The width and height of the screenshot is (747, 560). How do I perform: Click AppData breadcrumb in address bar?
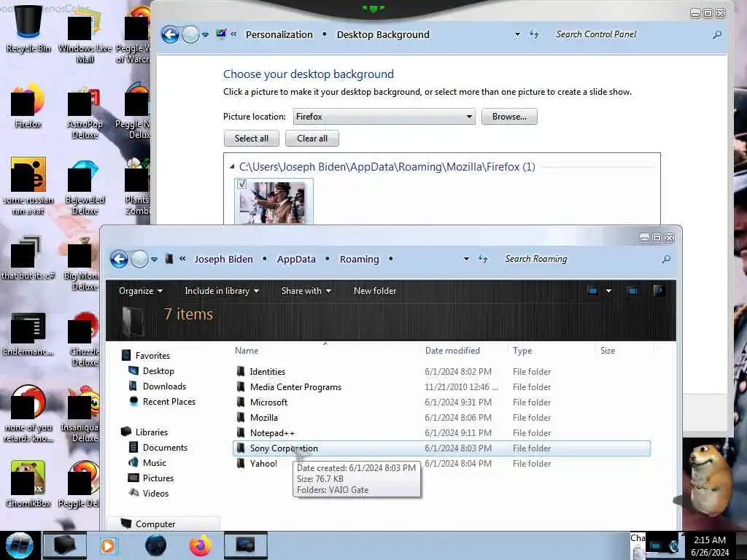pyautogui.click(x=296, y=259)
